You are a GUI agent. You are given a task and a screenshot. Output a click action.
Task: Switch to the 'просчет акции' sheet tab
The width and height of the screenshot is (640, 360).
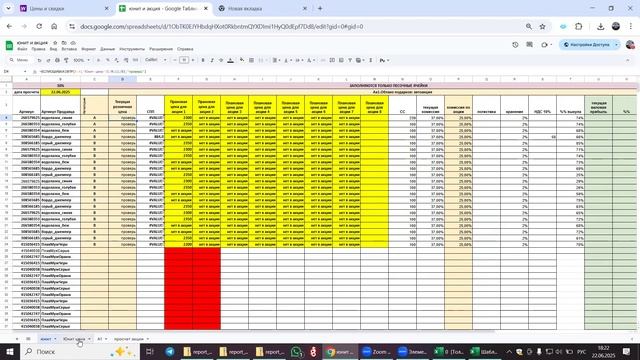point(129,339)
